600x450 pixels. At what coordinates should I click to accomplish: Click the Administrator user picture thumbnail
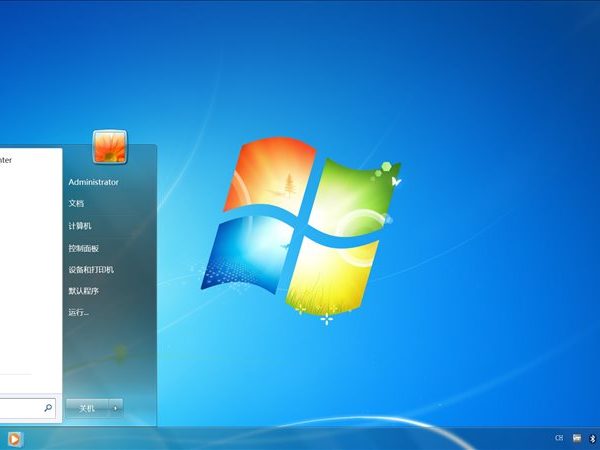point(109,147)
